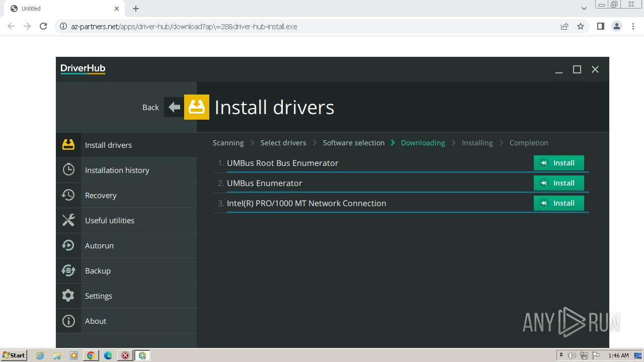644x362 pixels.
Task: Open About in the sidebar
Action: point(126,321)
